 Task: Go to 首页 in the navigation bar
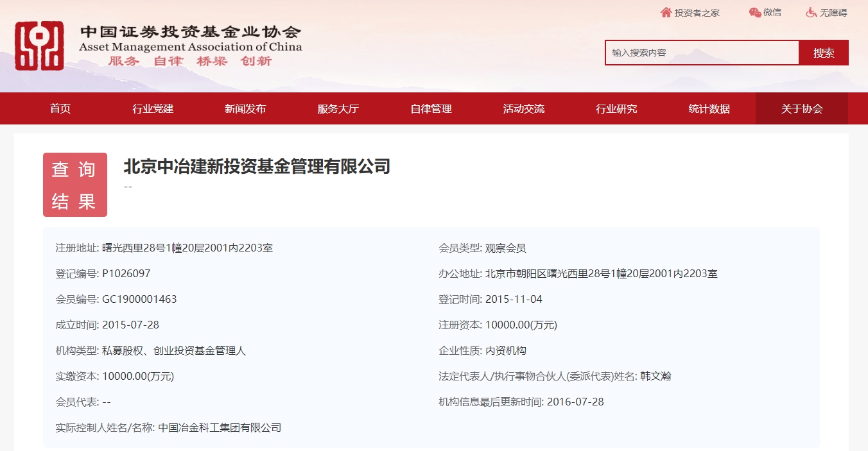60,108
